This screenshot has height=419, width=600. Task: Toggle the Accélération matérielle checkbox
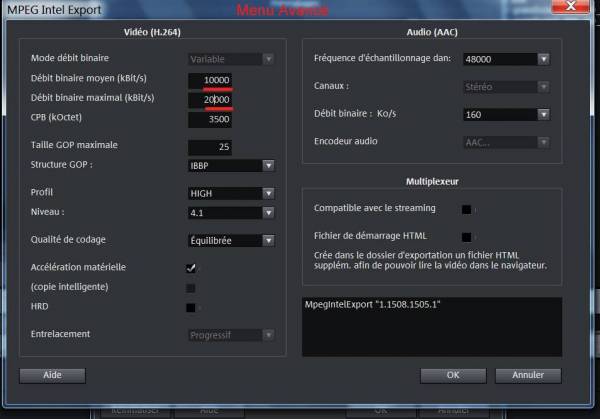pyautogui.click(x=191, y=268)
